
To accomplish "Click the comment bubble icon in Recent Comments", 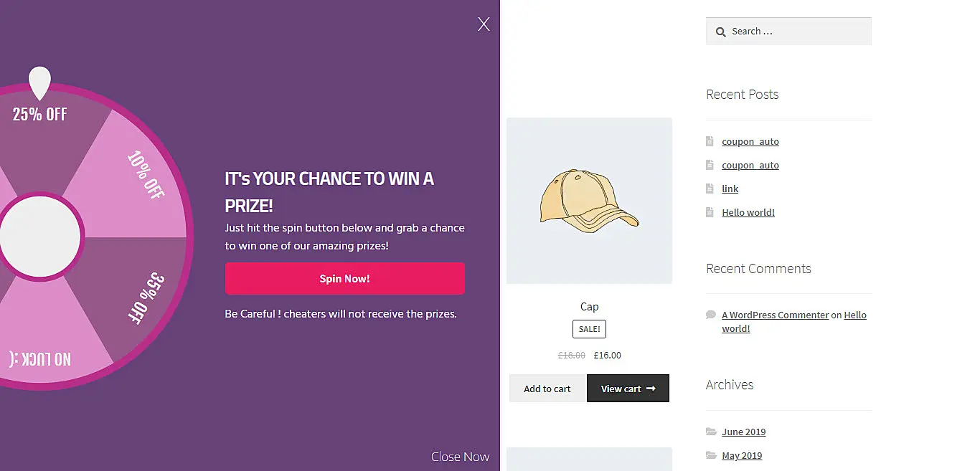I will click(710, 314).
